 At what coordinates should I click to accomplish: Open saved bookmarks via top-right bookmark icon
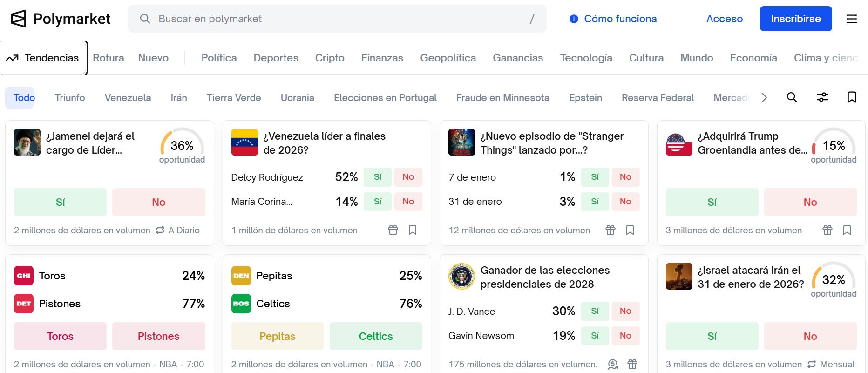coord(852,98)
